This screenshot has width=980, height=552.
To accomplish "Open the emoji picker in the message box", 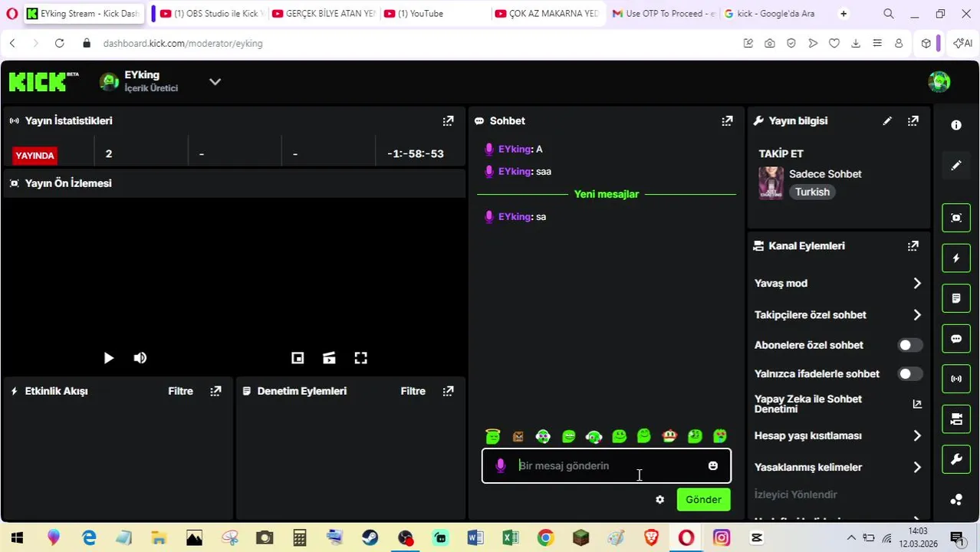I will click(713, 465).
